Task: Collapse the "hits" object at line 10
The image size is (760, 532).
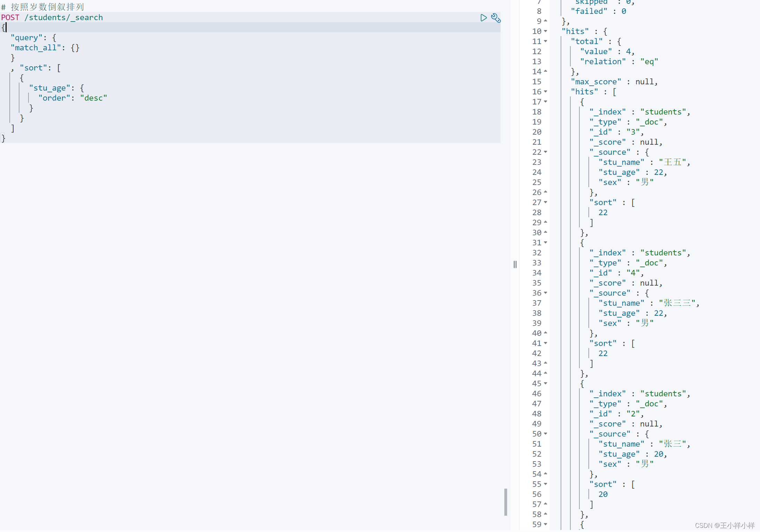Action: coord(545,31)
